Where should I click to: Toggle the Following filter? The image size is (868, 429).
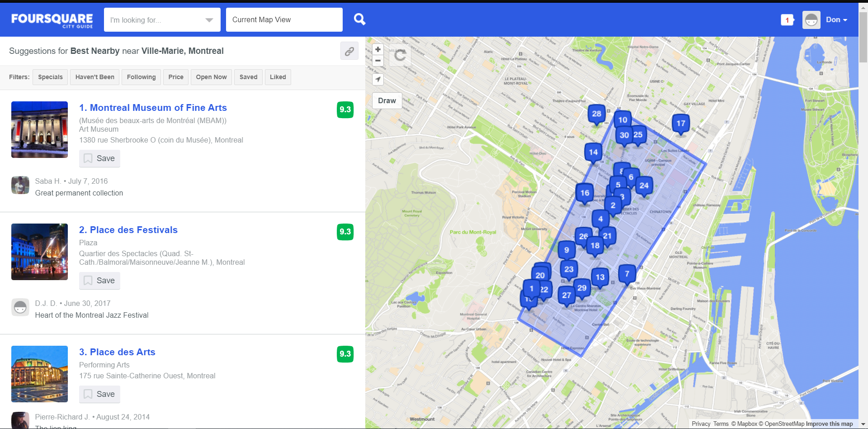[x=141, y=77]
